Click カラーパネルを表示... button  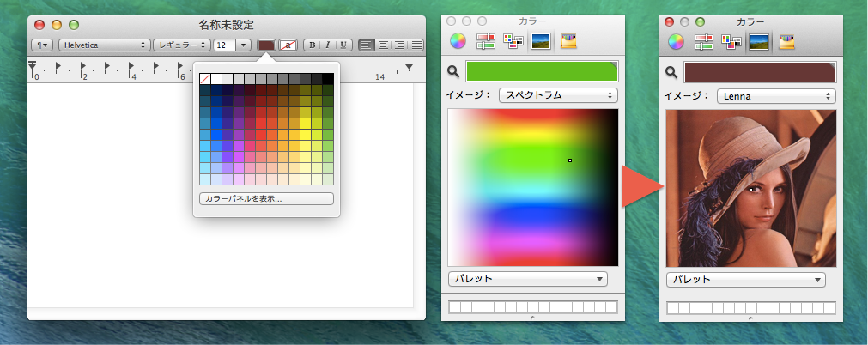tap(266, 198)
